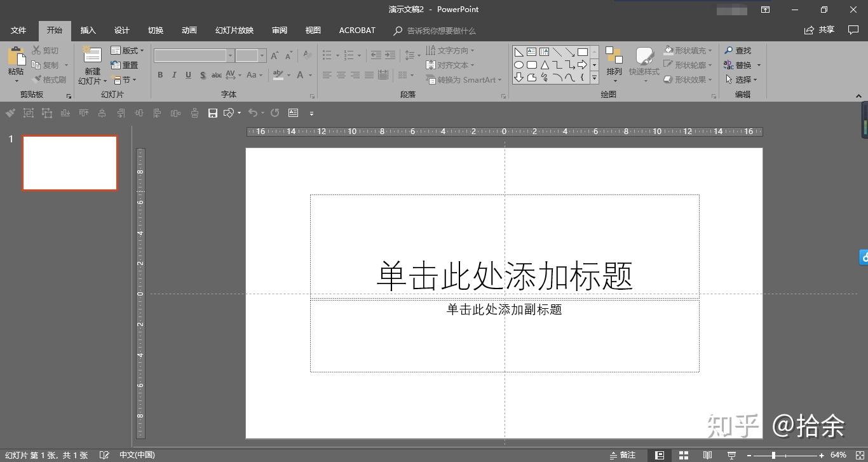Click the Find (查找) magnifier button
Viewport: 868px width, 462px height.
(x=738, y=50)
